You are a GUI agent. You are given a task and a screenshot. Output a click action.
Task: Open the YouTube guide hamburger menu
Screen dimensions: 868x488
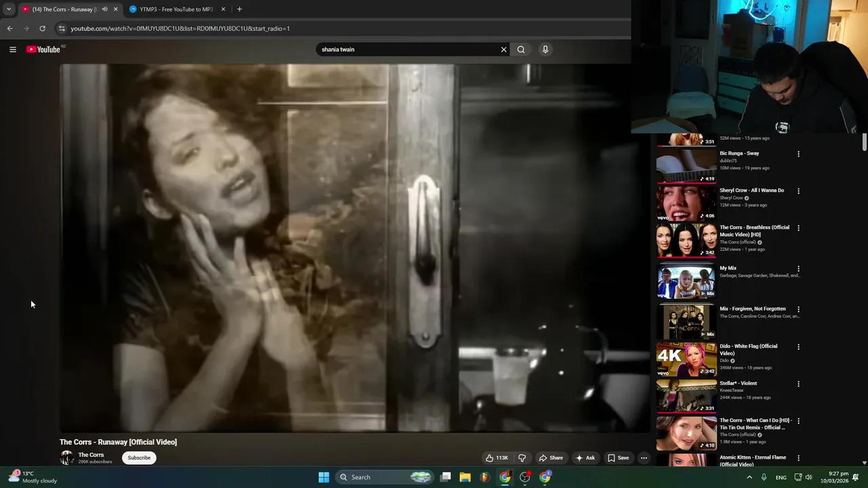[x=12, y=49]
